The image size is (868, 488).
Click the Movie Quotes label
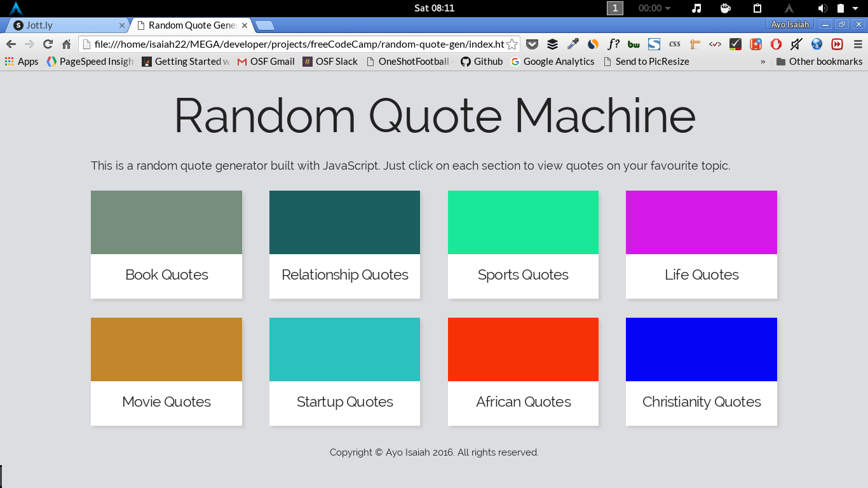pos(166,402)
